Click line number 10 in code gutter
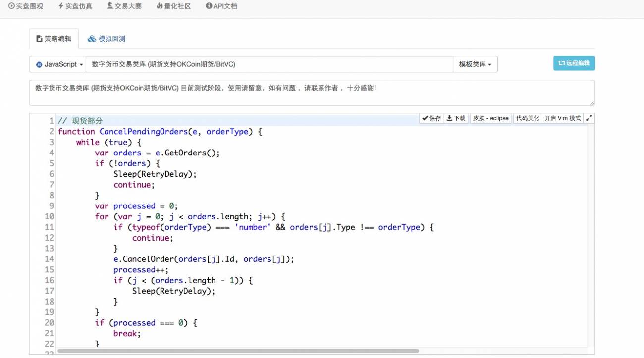 pos(49,216)
